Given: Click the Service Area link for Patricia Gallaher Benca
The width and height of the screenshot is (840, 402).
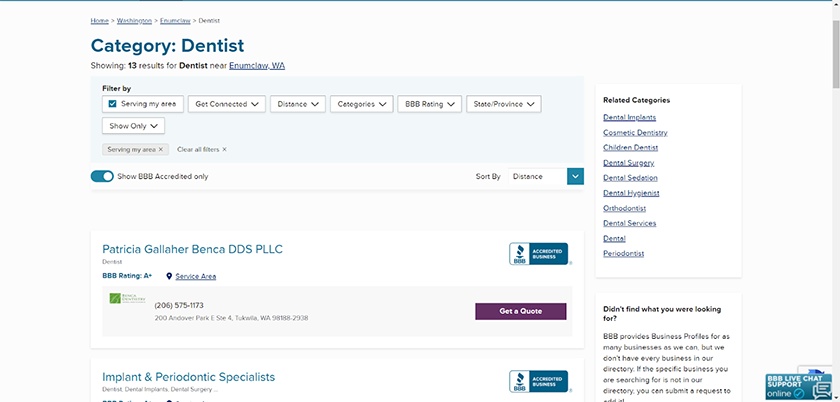Looking at the screenshot, I should (196, 276).
